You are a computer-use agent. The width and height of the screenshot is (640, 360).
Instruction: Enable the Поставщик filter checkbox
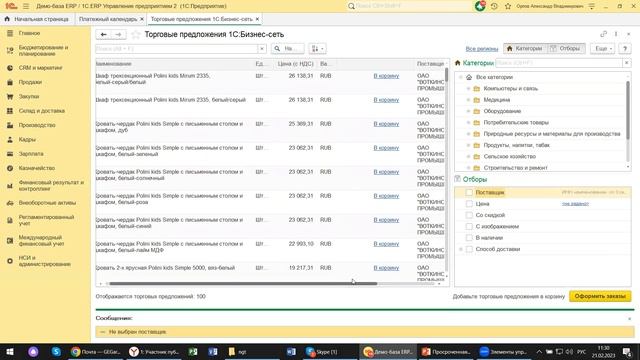pos(469,192)
